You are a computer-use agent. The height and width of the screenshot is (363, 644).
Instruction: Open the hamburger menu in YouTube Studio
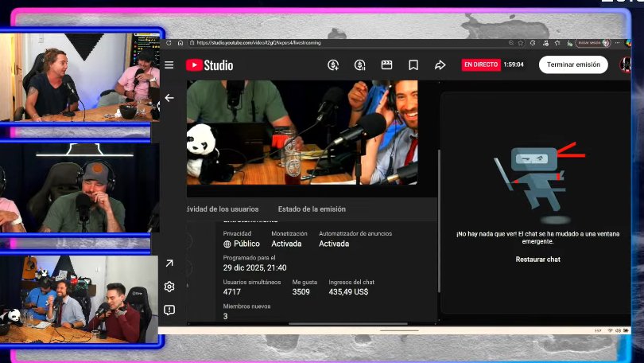pos(169,65)
